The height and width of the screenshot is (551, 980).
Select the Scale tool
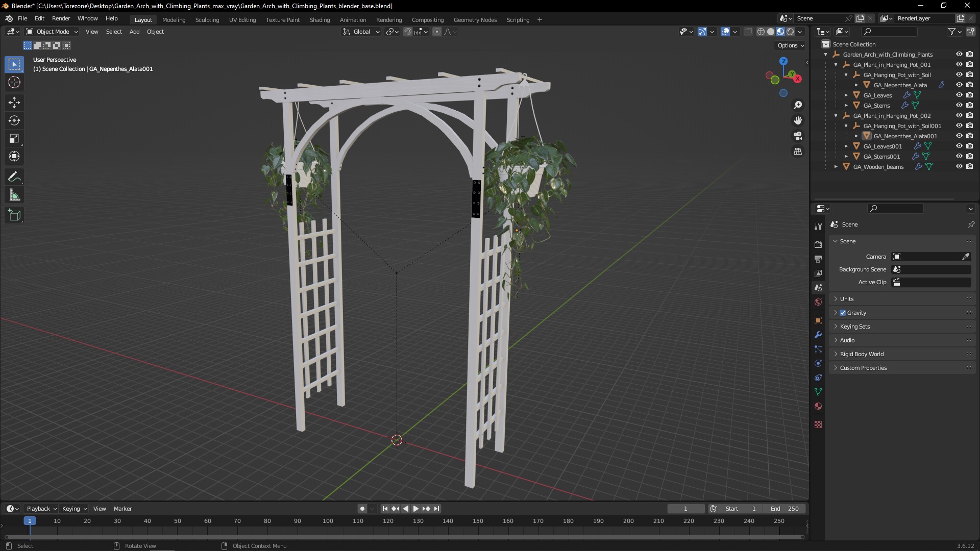click(14, 139)
